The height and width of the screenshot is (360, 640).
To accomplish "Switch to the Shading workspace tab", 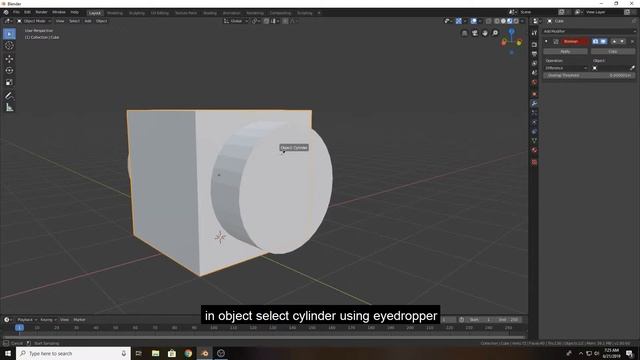I will coord(210,13).
